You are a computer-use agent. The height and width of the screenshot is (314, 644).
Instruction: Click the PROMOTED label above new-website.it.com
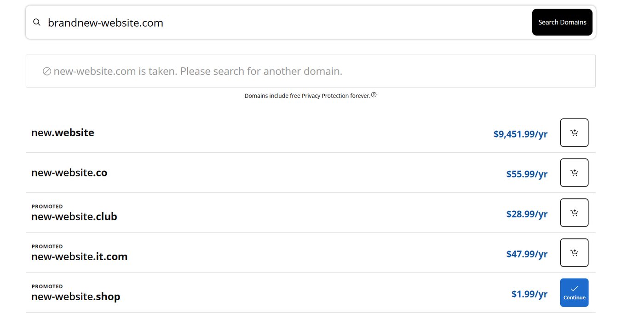(47, 246)
